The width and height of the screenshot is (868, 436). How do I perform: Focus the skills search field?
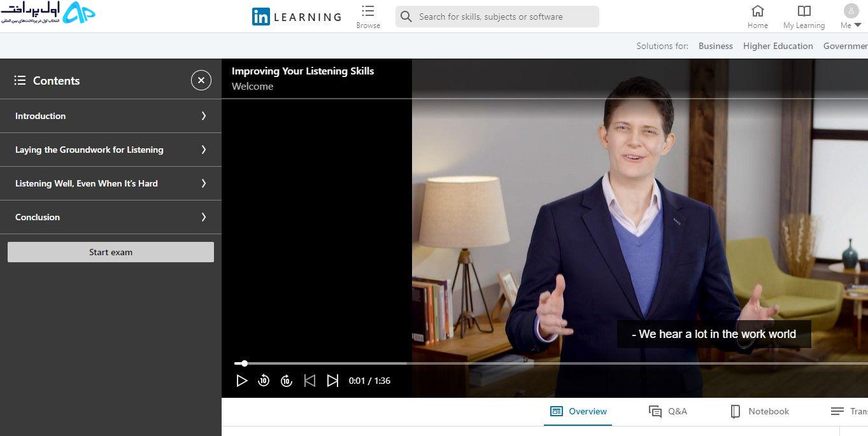497,17
